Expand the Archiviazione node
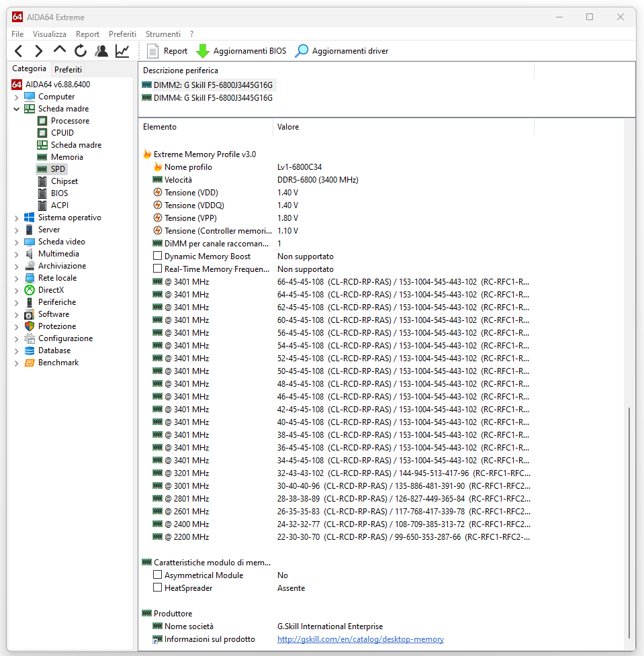 tap(16, 267)
